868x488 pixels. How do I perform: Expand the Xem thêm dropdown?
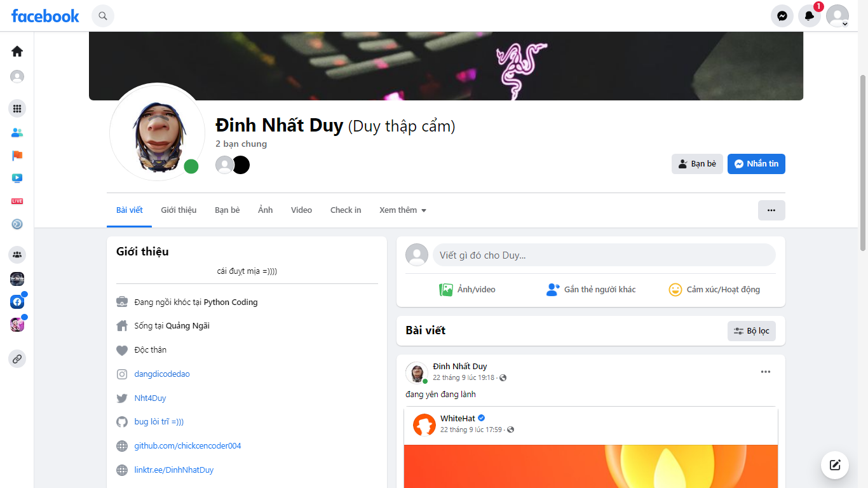point(403,210)
